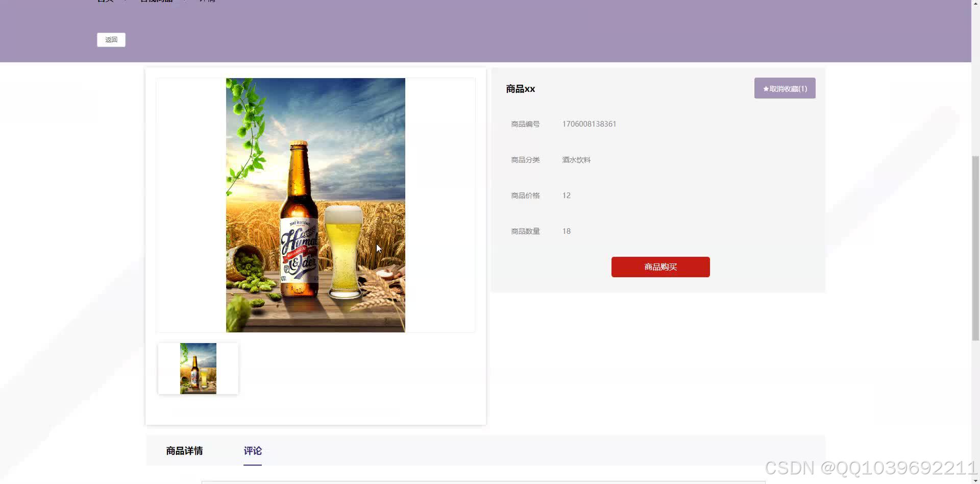This screenshot has height=484, width=980.
Task: Click the 商品价格 label
Action: coord(525,196)
